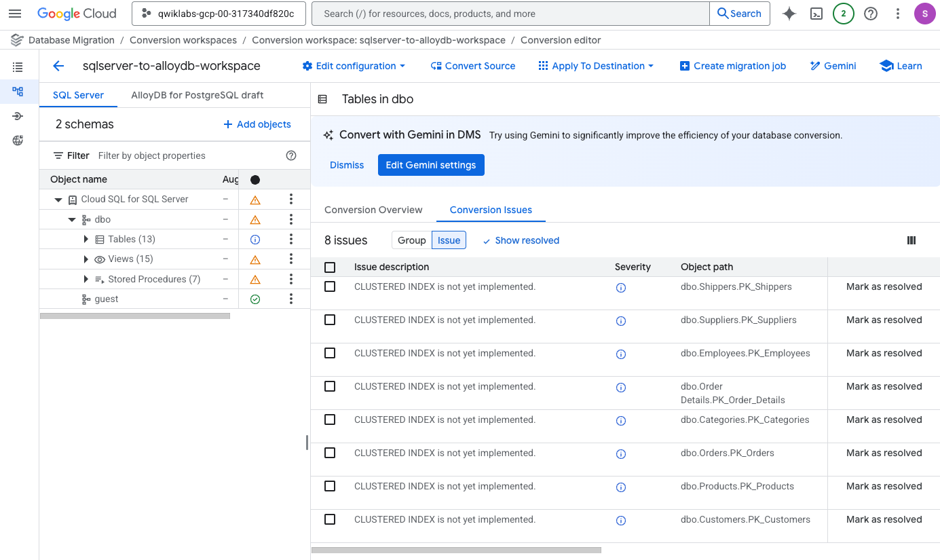Screen dimensions: 940x560
Task: Click Convert Source button
Action: (473, 66)
